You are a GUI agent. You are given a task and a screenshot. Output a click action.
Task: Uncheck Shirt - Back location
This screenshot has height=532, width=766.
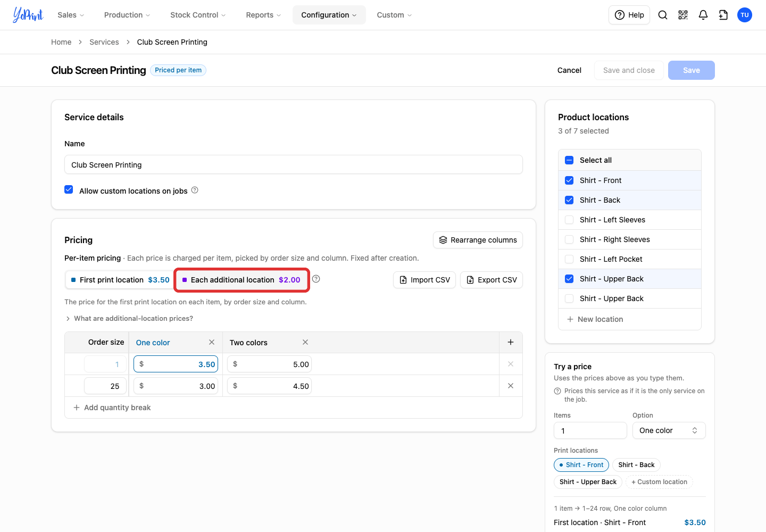[569, 200]
